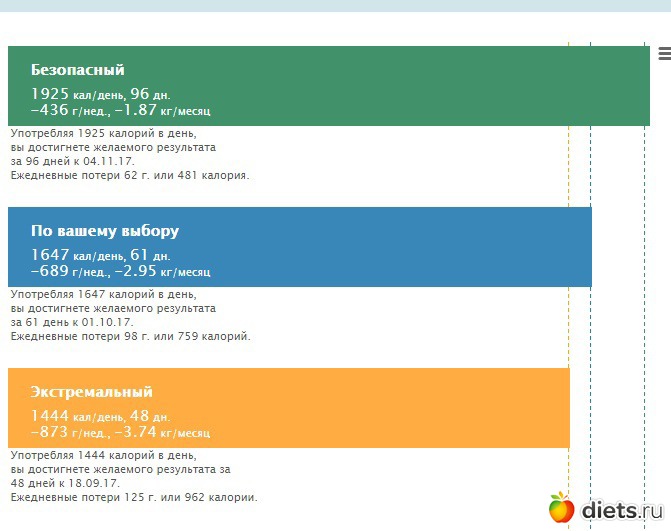The height and width of the screenshot is (531, 671).
Task: Click the diets.ru apple logo icon
Action: click(562, 509)
